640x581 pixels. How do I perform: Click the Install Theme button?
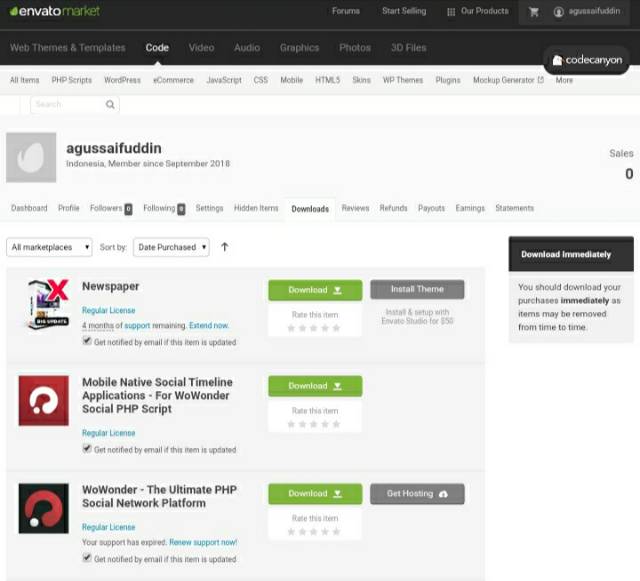coord(417,289)
